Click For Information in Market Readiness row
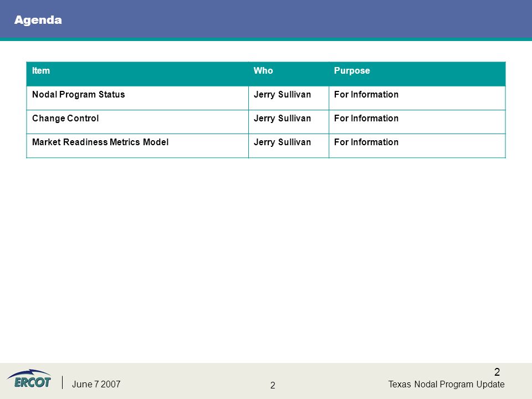 coord(366,142)
